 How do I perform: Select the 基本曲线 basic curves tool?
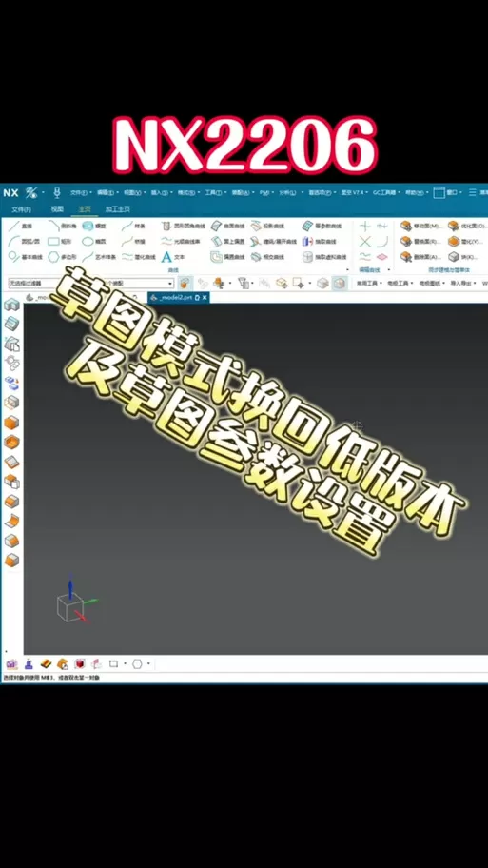[26, 257]
